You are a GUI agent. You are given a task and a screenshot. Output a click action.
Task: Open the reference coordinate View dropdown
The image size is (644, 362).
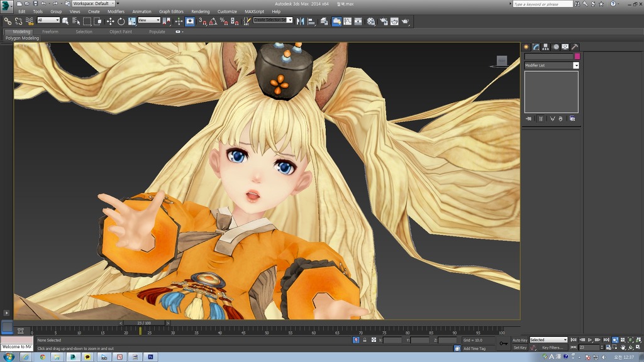149,20
